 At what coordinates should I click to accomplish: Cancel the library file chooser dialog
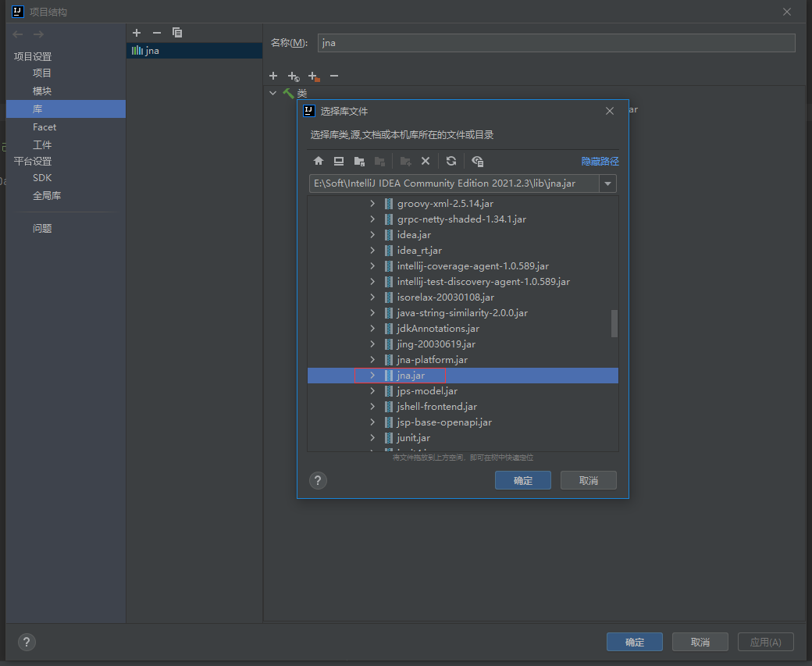click(x=588, y=481)
